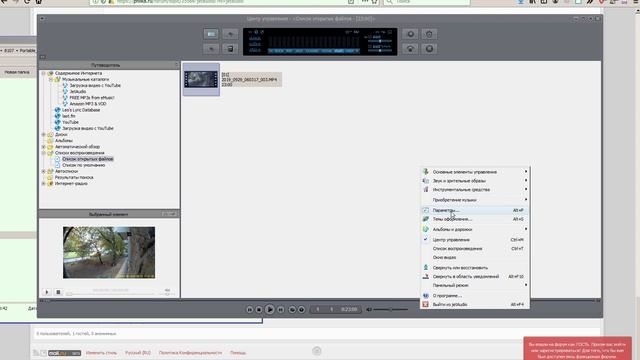Click the large video preview image
Image resolution: width=640 pixels, height=360 pixels.
pyautogui.click(x=109, y=253)
